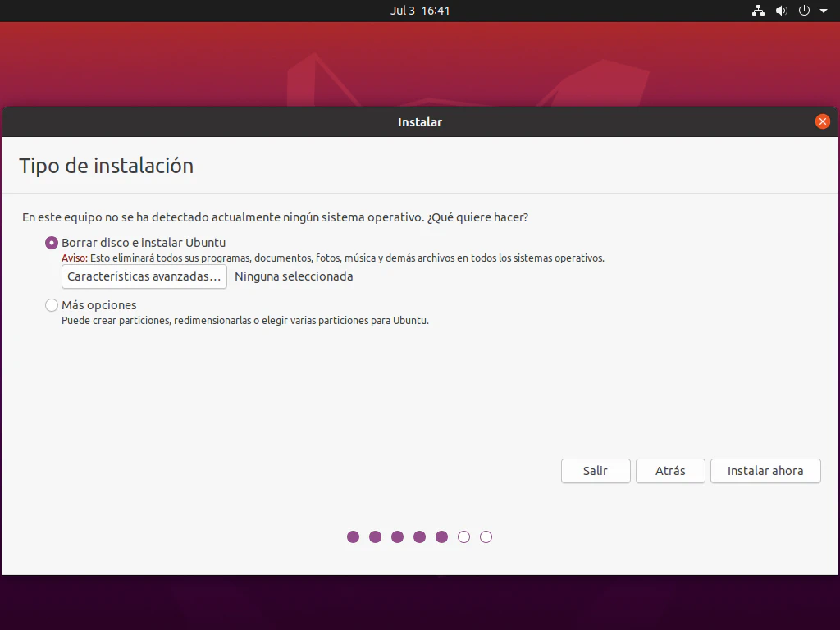Open the system menu dropdown arrow

824,11
